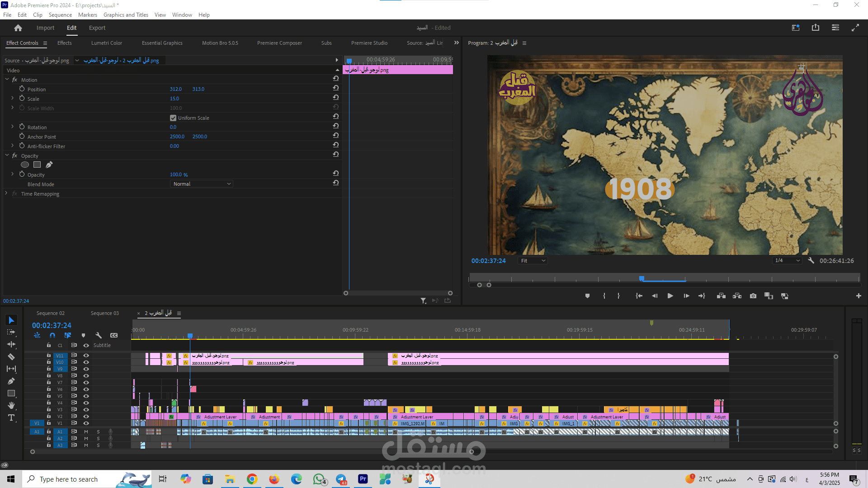Image resolution: width=868 pixels, height=488 pixels.
Task: Mute audio track A1
Action: (x=86, y=432)
